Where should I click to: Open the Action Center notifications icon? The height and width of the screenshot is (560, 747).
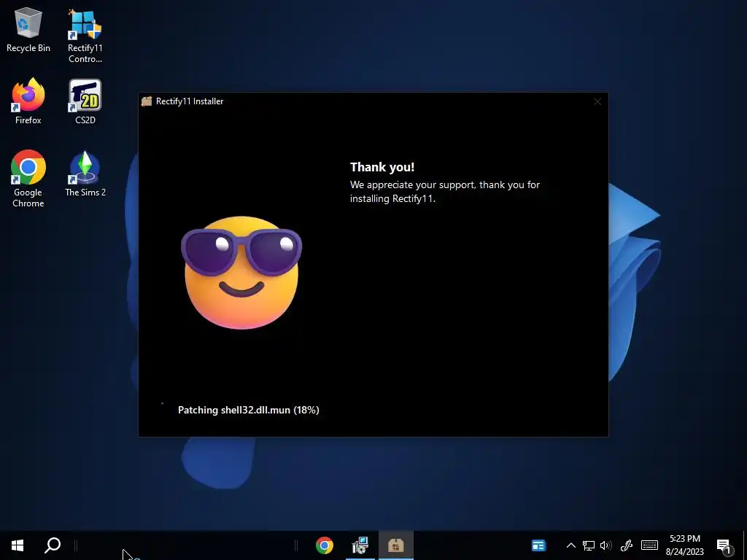coord(724,546)
